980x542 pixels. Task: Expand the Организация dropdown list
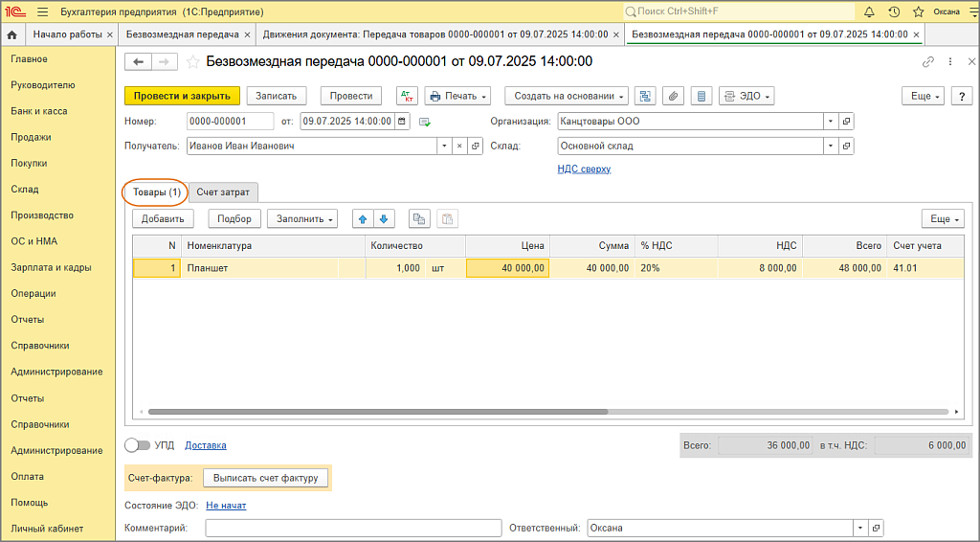[830, 122]
